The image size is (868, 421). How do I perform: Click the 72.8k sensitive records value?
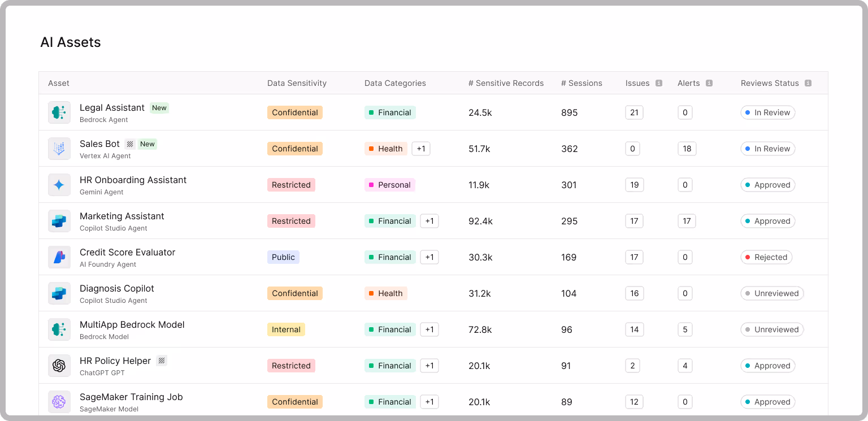(x=480, y=329)
